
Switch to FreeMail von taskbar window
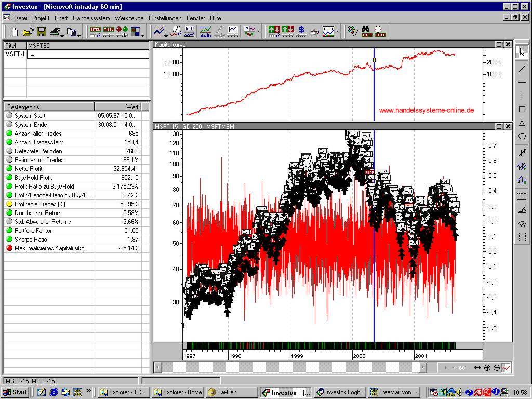click(394, 392)
